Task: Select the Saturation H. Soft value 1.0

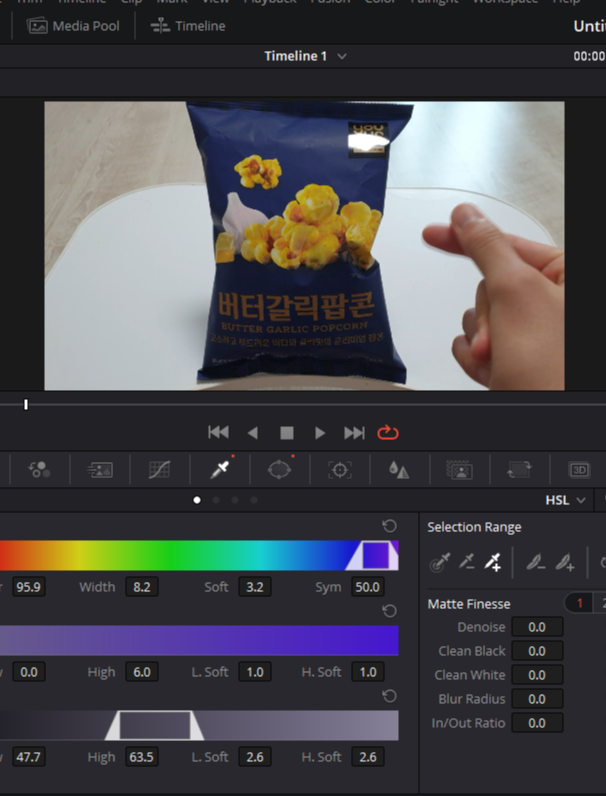Action: (x=367, y=672)
